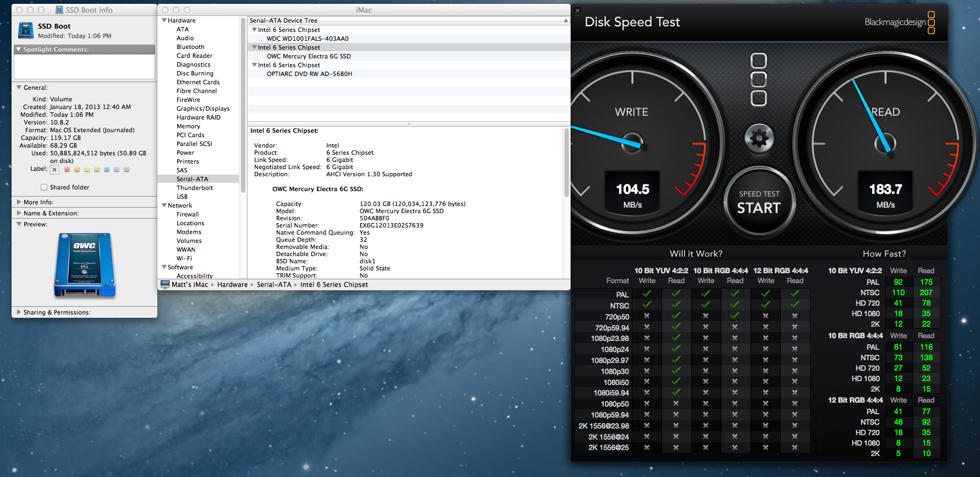Click the detail pane vertical scrollbar
This screenshot has height=477, width=980.
567,162
